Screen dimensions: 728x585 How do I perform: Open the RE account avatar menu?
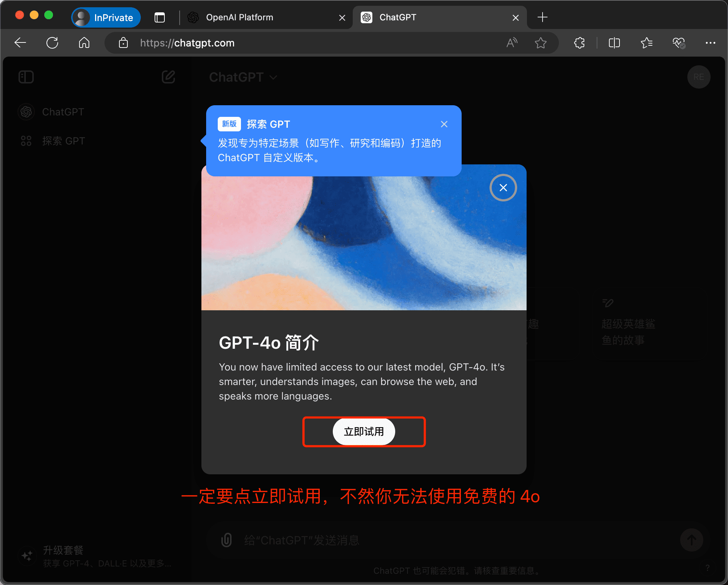pos(699,77)
